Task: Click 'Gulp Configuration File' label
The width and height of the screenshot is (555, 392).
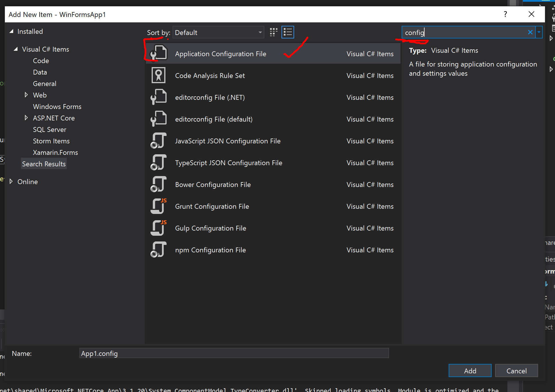Action: [211, 228]
